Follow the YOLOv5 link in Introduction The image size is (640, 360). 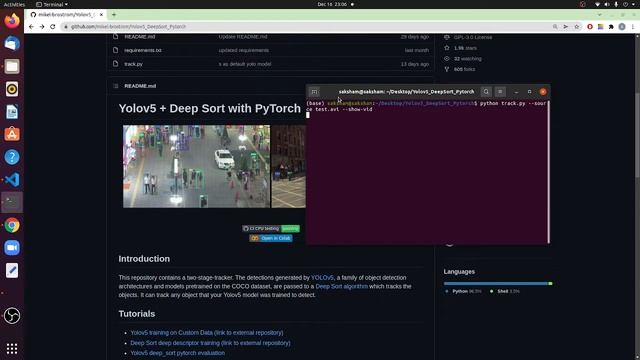[x=322, y=278]
